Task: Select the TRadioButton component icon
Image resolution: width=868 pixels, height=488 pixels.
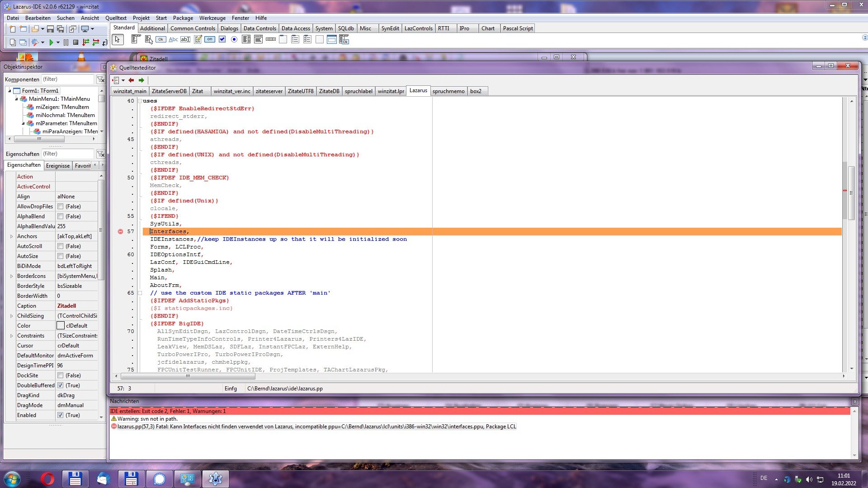Action: coord(234,40)
